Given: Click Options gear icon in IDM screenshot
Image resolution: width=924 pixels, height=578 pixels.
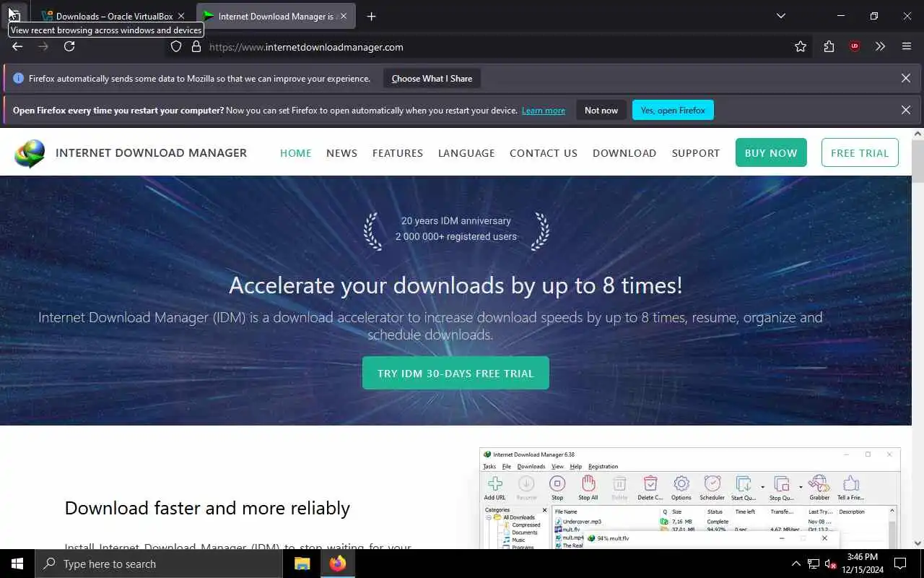Looking at the screenshot, I should pos(681,488).
